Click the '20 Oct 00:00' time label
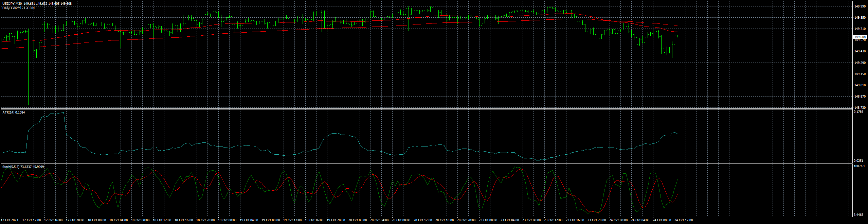The width and height of the screenshot is (868, 224). (x=358, y=220)
